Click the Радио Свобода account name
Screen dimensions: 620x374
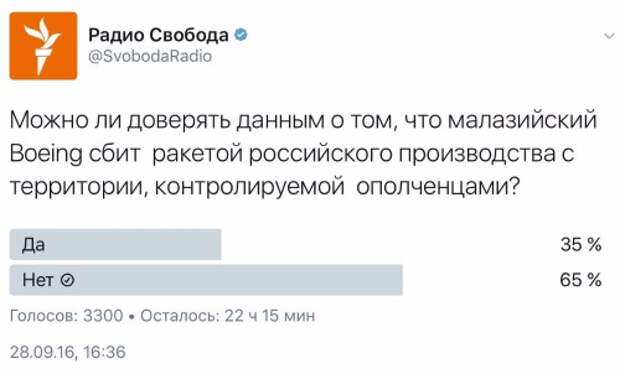[x=159, y=35]
